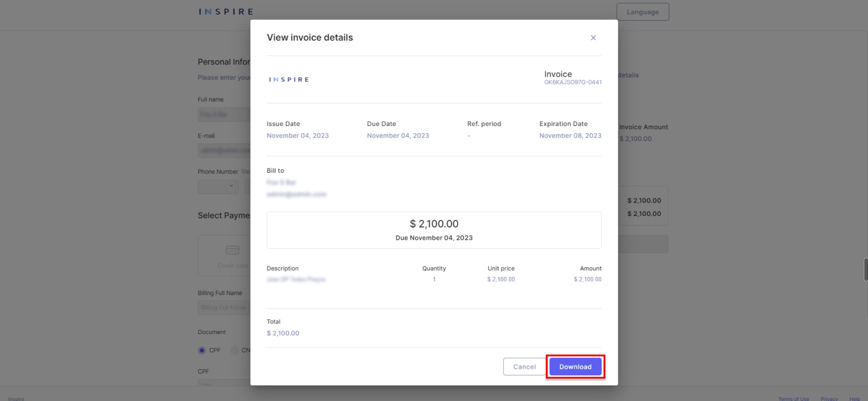This screenshot has width=868, height=401.
Task: Click the Inspire logo in the page header
Action: (x=226, y=12)
